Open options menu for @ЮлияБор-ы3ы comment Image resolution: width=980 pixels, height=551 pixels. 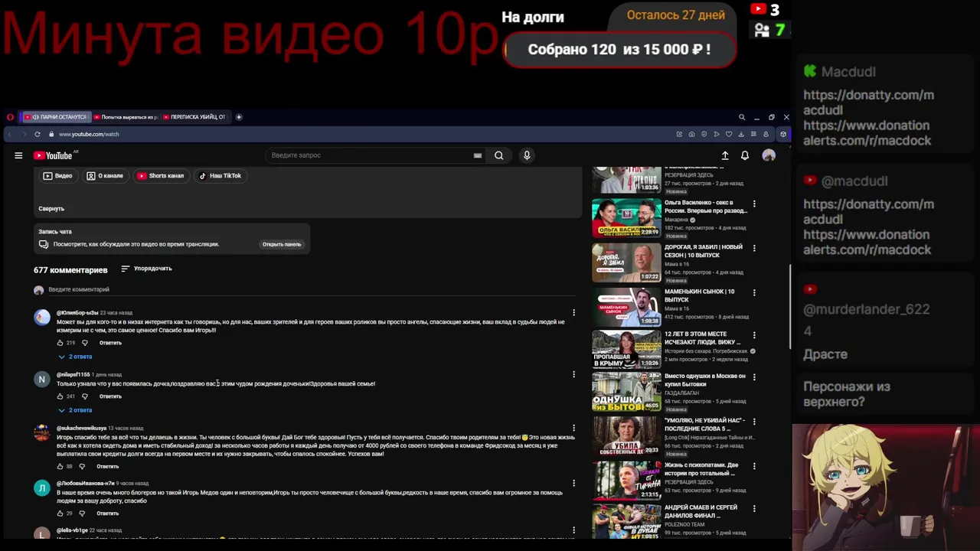pyautogui.click(x=573, y=312)
